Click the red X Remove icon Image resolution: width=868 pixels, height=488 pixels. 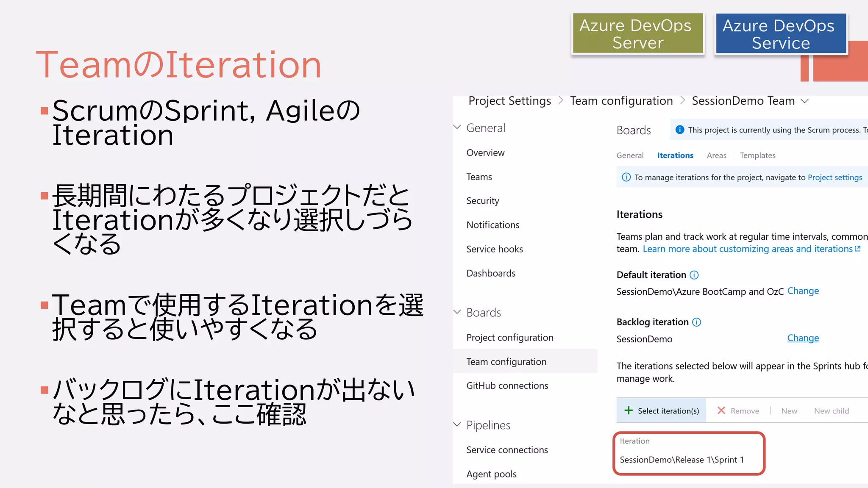721,410
